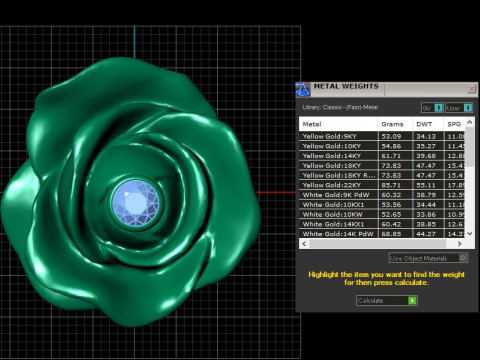Click the Use Object Materials button
This screenshot has height=360, width=480.
pyautogui.click(x=428, y=258)
